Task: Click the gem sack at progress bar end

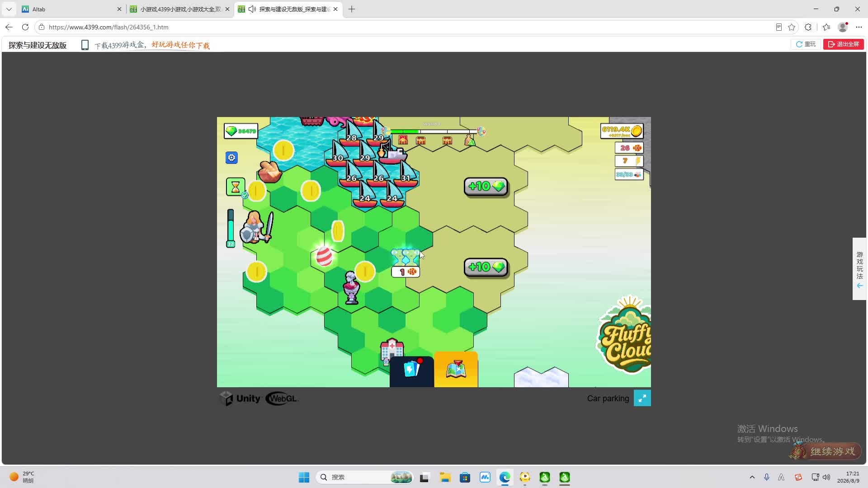Action: 470,141
